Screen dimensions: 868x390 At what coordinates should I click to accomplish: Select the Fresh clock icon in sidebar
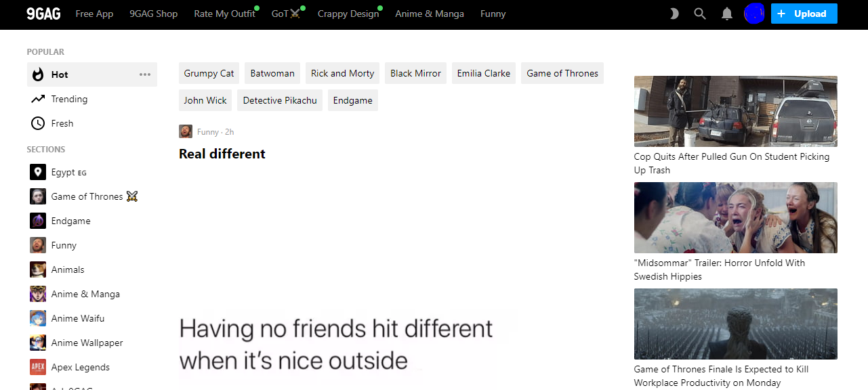(38, 123)
